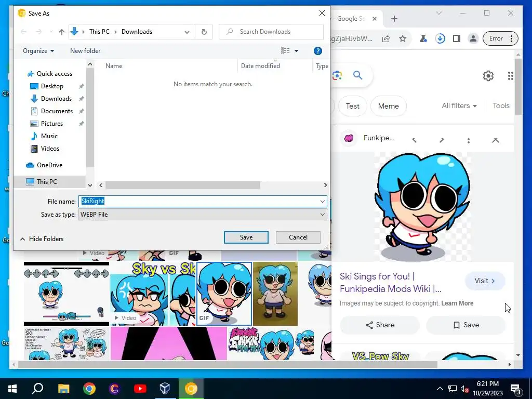Viewport: 532px width, 399px height.
Task: Show Chrome downloads bubble
Action: tap(440, 38)
